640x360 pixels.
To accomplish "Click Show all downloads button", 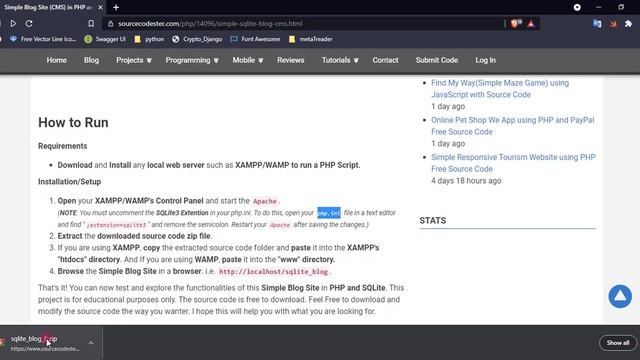I will 618,343.
